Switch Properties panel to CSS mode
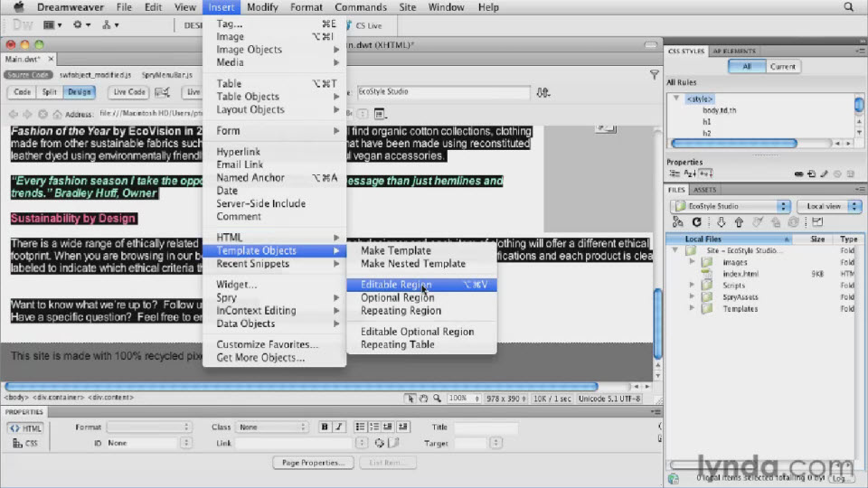868x488 pixels. tap(25, 443)
